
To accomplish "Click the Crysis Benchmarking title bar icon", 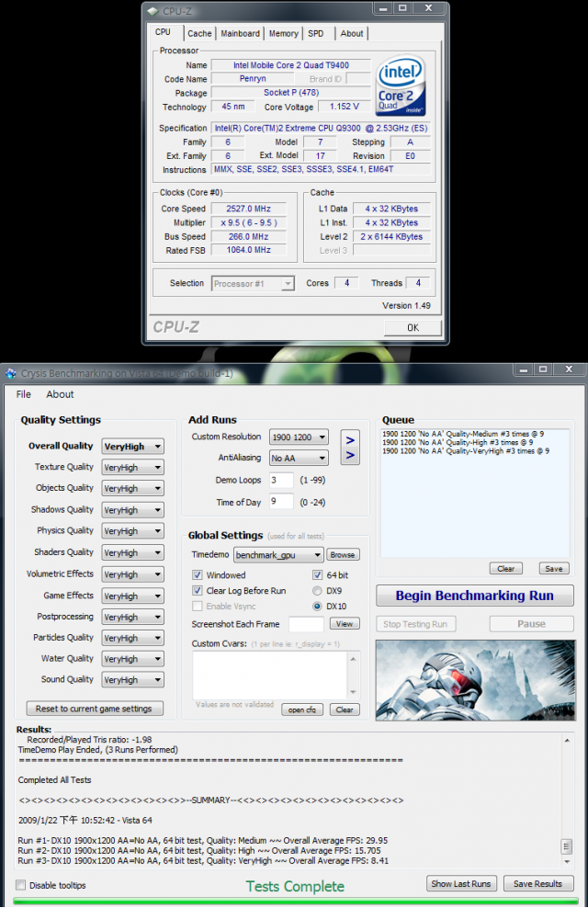I will (x=10, y=373).
